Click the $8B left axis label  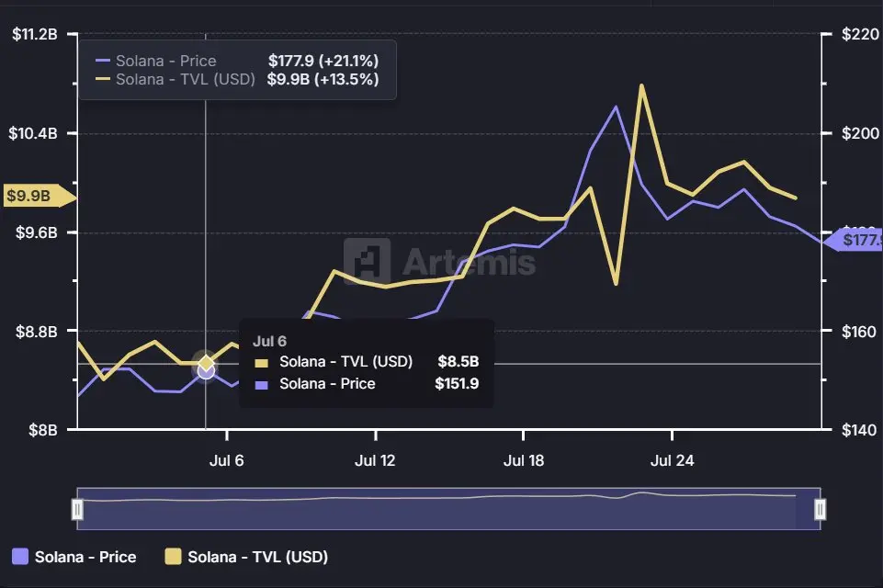click(x=43, y=430)
